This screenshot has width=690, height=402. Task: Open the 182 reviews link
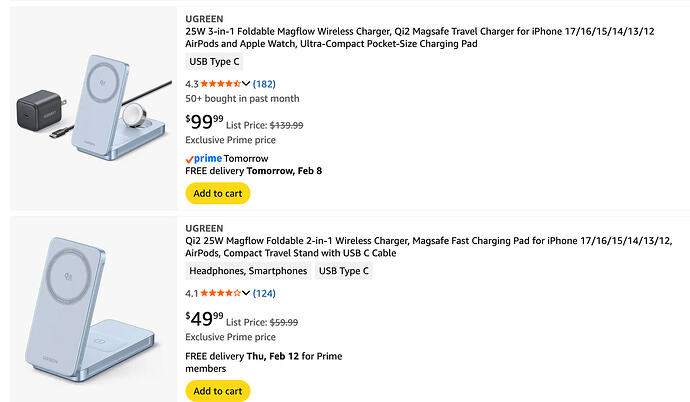(265, 83)
